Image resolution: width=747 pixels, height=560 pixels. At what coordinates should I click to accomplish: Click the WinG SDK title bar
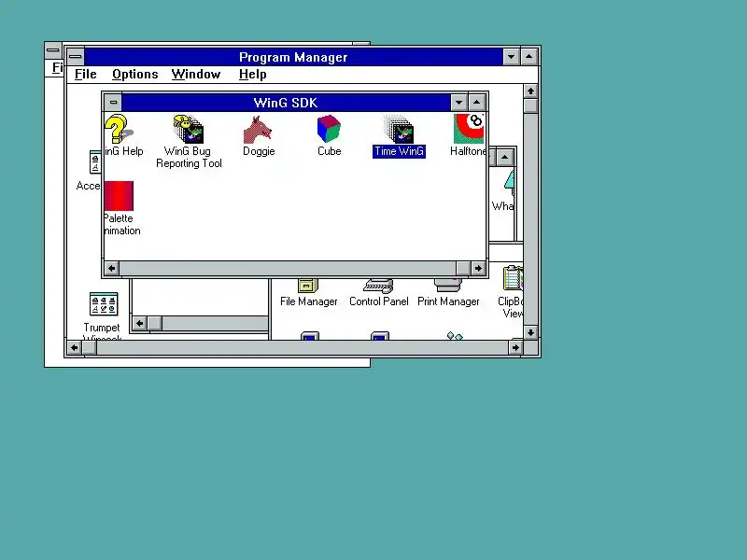point(286,103)
